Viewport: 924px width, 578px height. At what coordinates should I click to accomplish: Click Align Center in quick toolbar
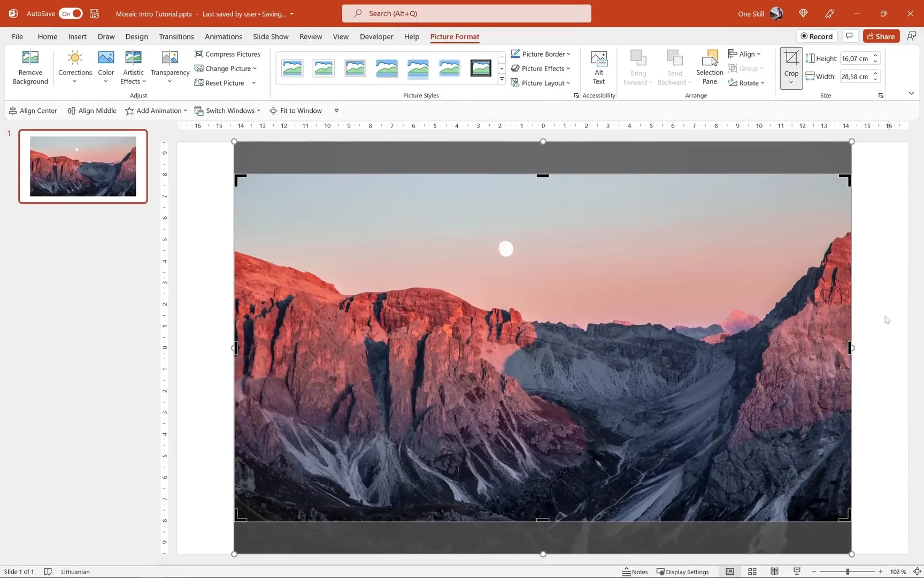point(33,111)
